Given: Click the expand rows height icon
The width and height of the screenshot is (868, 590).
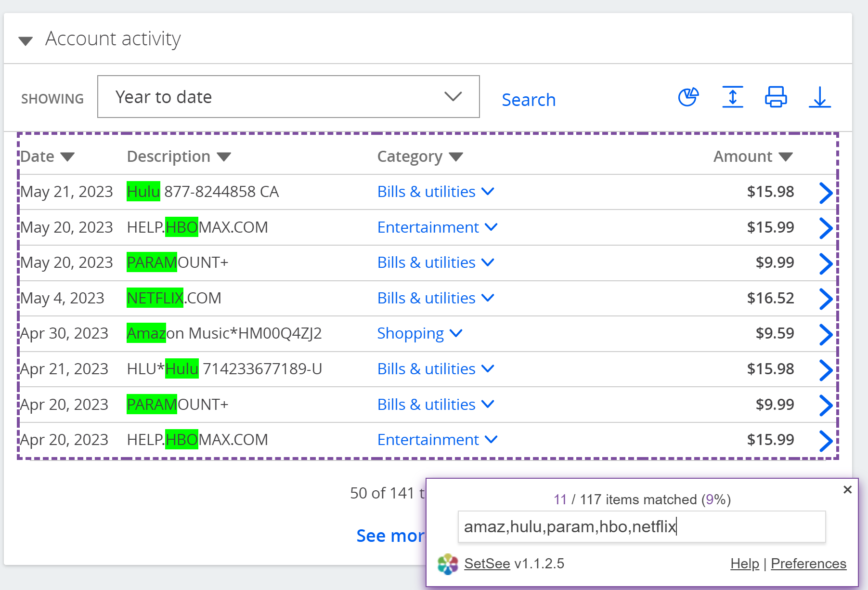Looking at the screenshot, I should click(732, 97).
